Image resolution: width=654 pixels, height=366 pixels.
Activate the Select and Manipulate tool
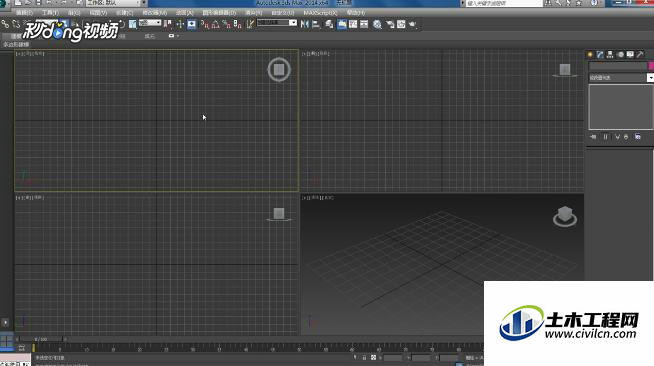coord(180,24)
